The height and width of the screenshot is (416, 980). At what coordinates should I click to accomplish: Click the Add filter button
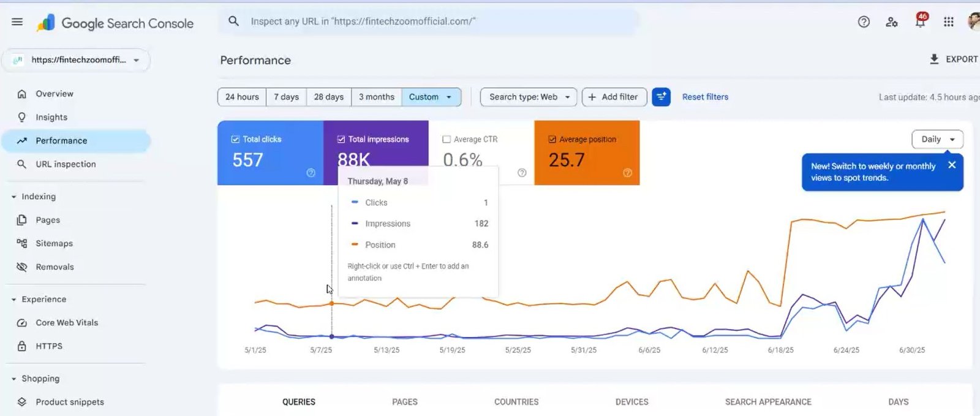pos(614,97)
